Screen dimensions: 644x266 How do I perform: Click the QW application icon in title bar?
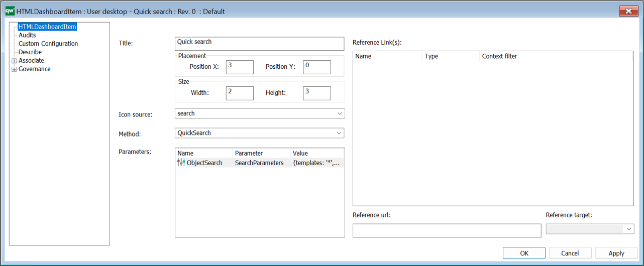[x=10, y=11]
